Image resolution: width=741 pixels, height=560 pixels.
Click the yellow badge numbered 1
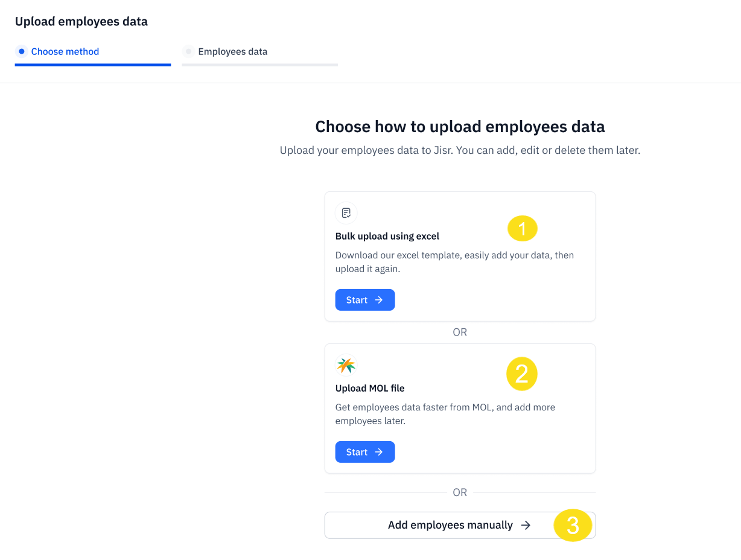(522, 228)
